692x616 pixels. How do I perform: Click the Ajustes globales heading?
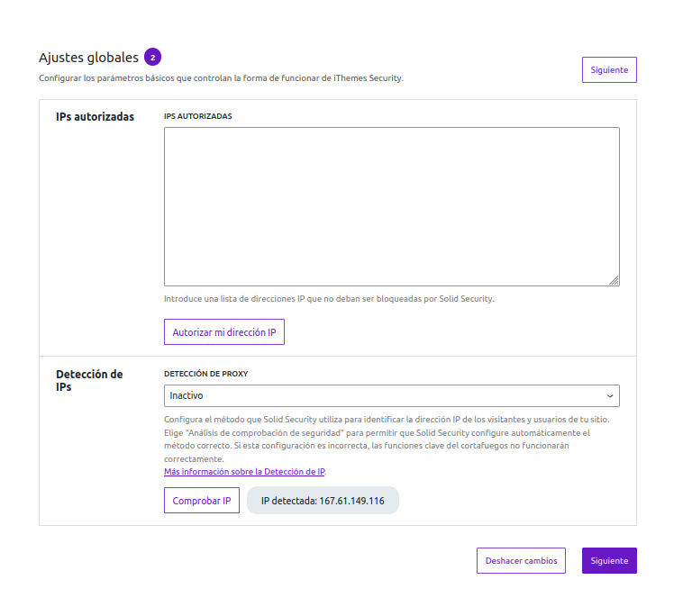coord(88,58)
